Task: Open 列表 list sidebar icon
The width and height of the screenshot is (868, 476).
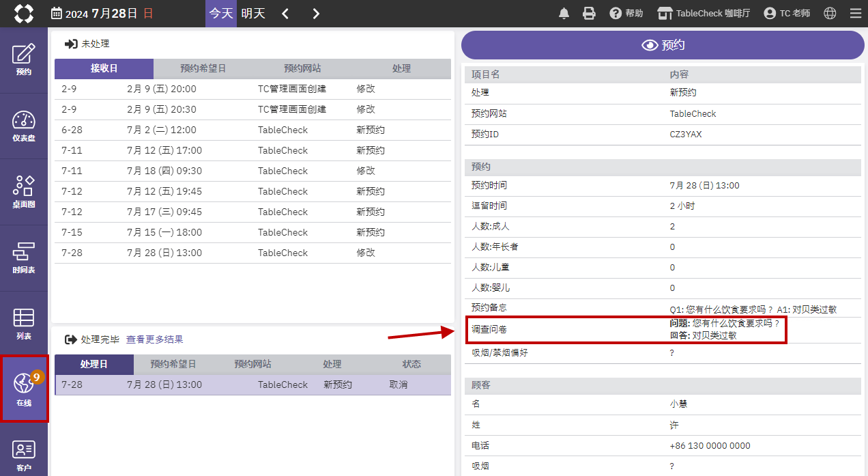Action: point(24,324)
